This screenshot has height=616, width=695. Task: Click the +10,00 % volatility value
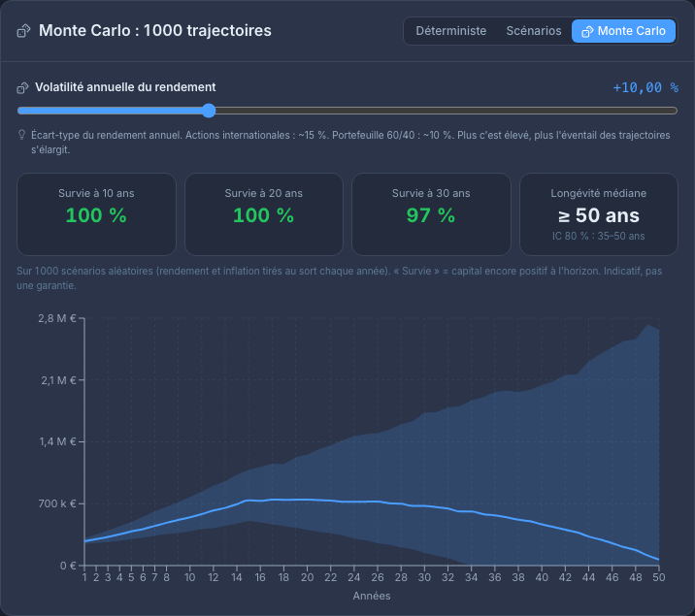tap(645, 87)
